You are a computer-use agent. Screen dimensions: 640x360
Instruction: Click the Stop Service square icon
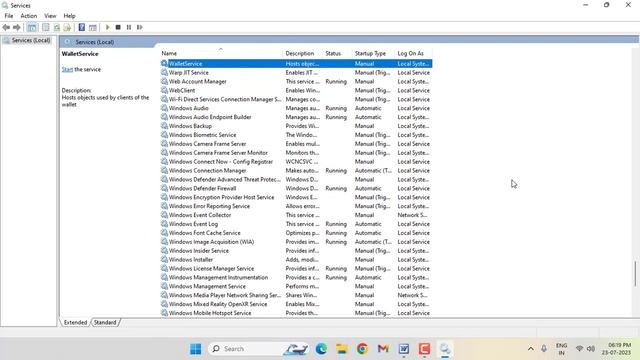pos(118,27)
